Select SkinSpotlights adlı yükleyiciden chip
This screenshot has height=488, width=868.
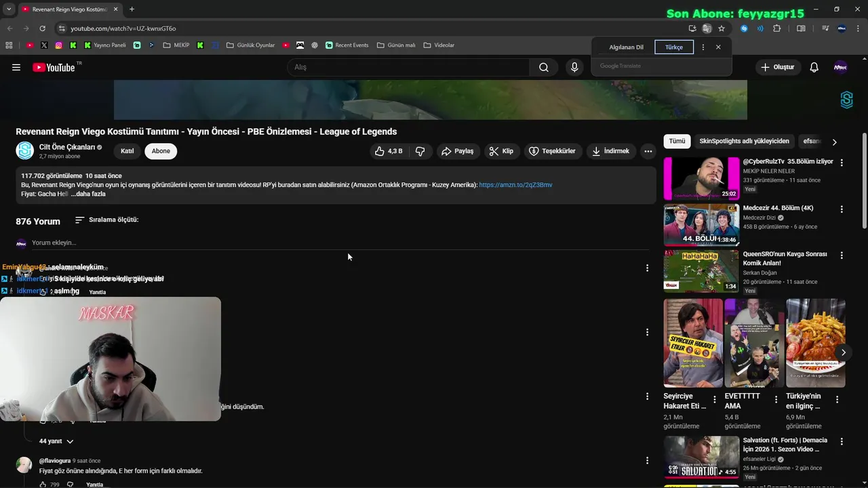click(x=744, y=141)
